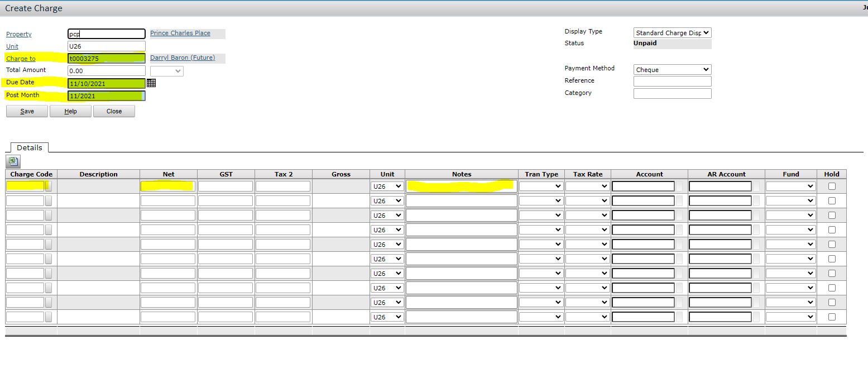The image size is (868, 373).
Task: Click the Close button
Action: pyautogui.click(x=114, y=111)
